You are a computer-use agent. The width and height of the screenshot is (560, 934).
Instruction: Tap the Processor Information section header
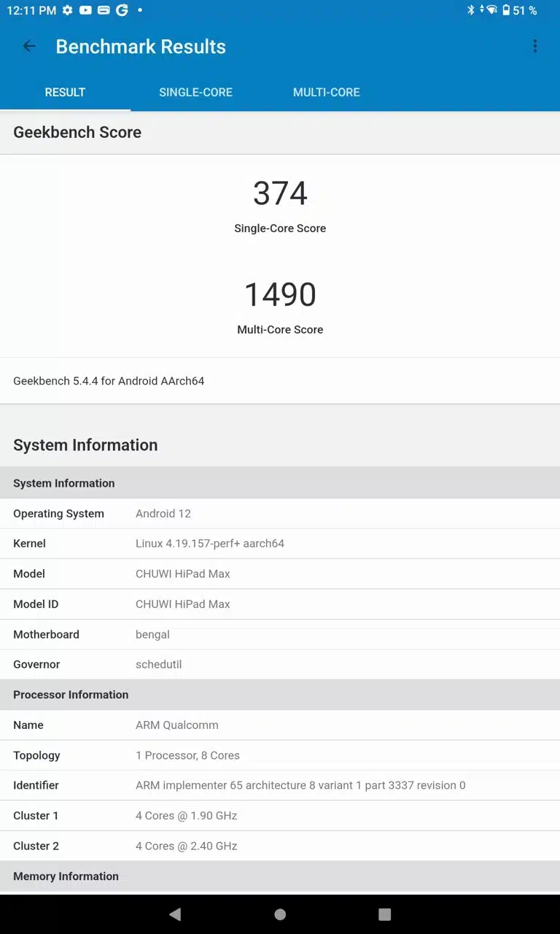[280, 695]
